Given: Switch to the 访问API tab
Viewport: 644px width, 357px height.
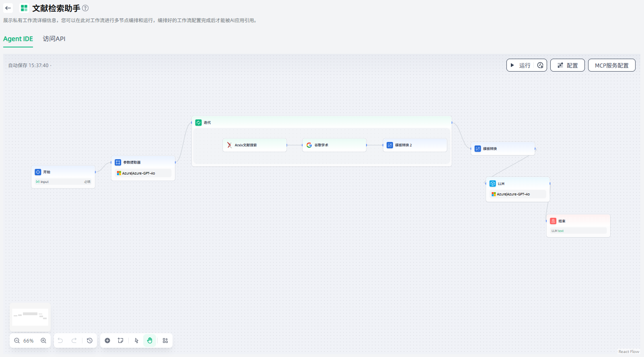Looking at the screenshot, I should point(54,39).
